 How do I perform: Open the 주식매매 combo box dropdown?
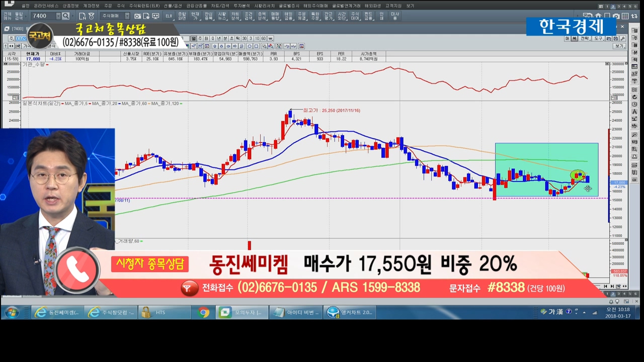click(127, 16)
